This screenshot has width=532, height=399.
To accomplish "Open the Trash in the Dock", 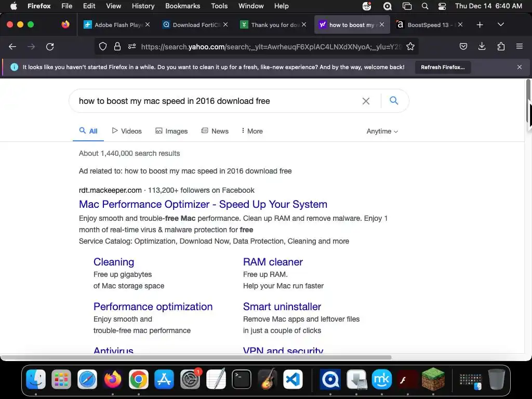I will point(496,379).
